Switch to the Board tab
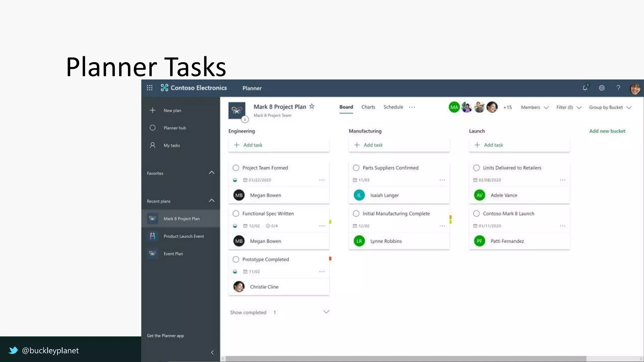The image size is (644, 362). coord(346,107)
